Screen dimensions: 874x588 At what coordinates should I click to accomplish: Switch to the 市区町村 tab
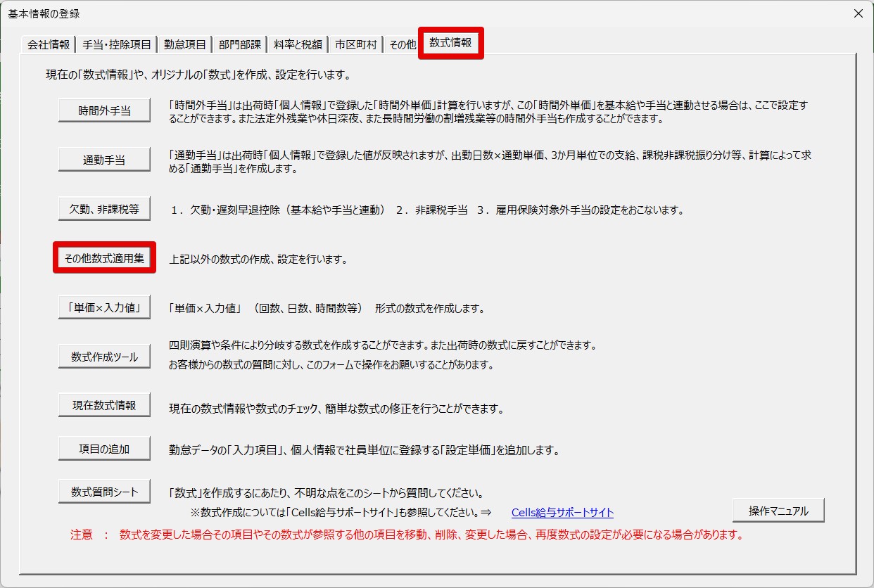(356, 44)
